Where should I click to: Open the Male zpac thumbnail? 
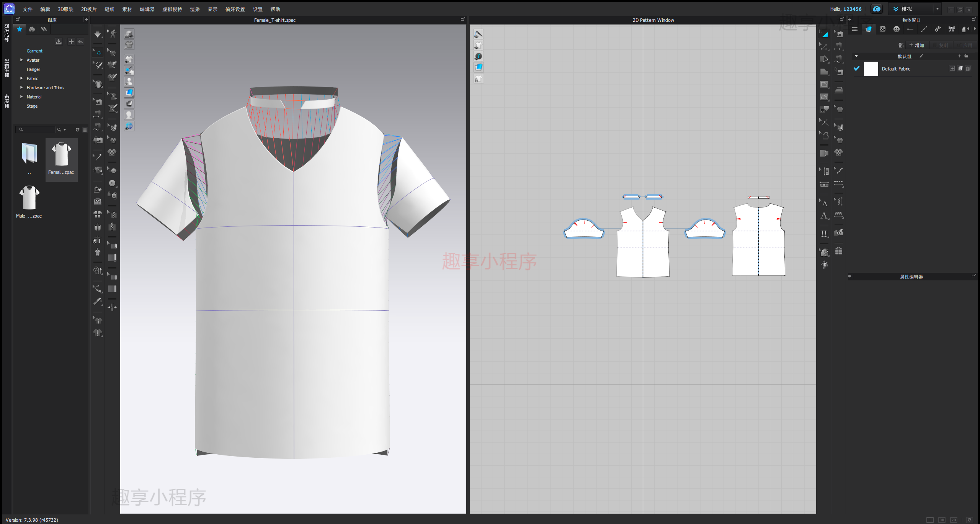[x=29, y=201]
